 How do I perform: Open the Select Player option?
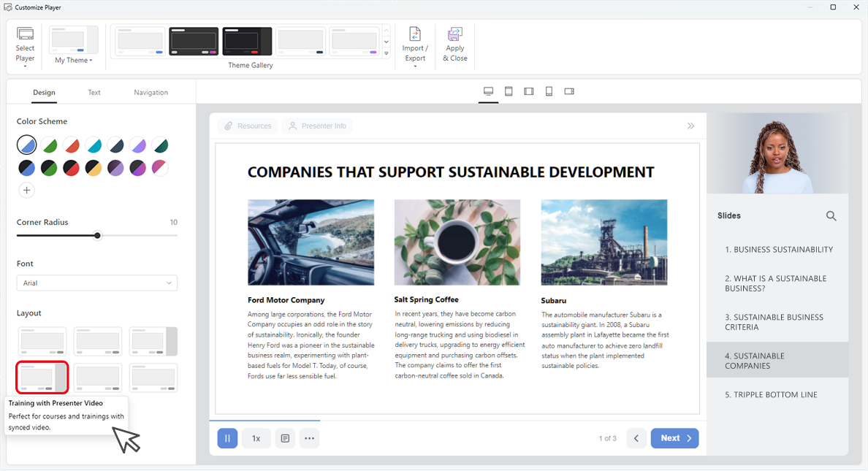[x=25, y=44]
